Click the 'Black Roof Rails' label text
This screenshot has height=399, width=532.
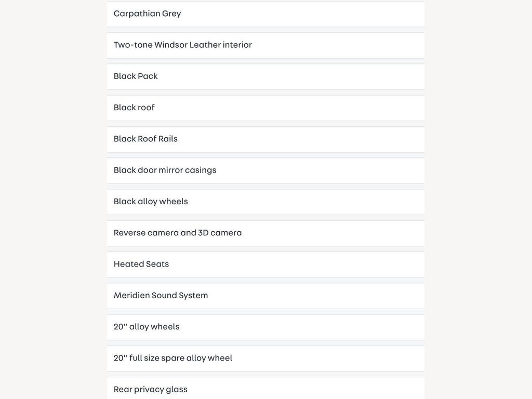click(x=145, y=139)
